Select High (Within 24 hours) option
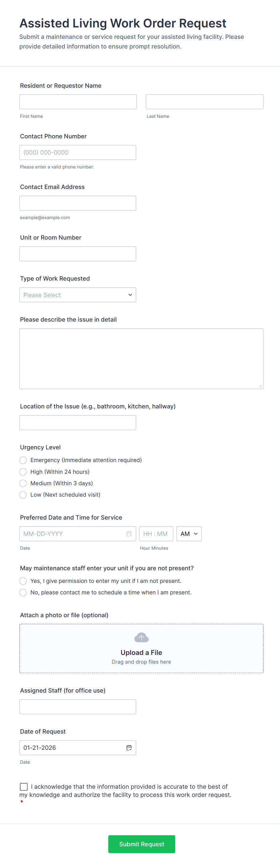280x868 pixels. click(x=23, y=472)
